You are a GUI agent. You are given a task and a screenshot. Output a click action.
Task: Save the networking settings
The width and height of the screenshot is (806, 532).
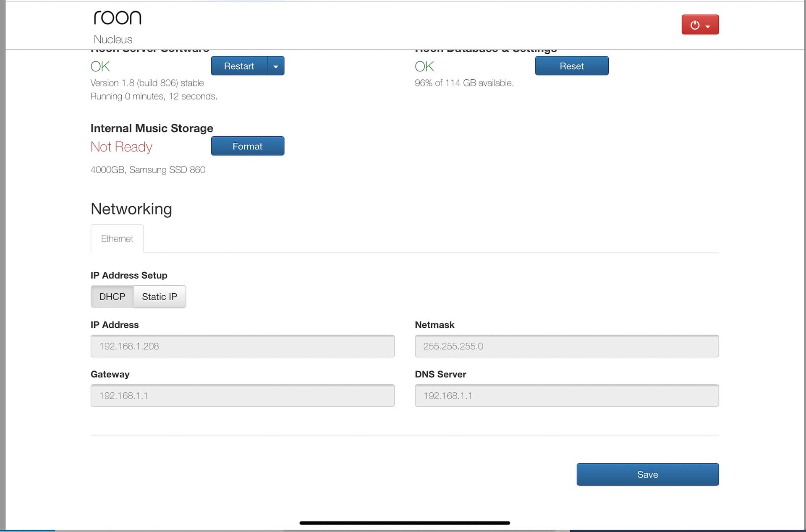click(647, 475)
